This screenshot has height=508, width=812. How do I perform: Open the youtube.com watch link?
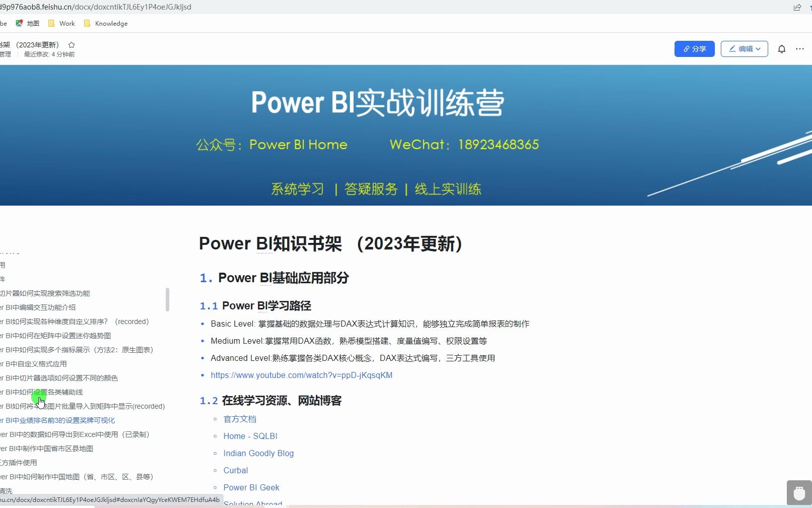[x=301, y=375]
